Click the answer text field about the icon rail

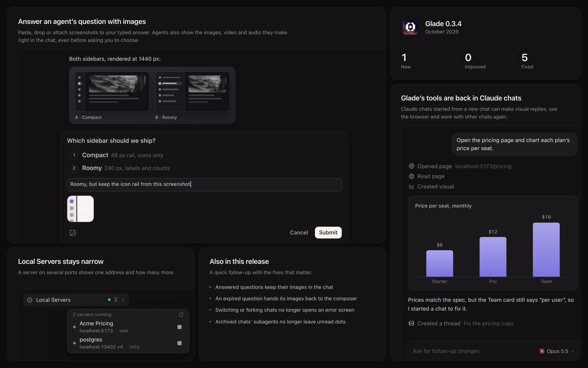[x=204, y=185]
